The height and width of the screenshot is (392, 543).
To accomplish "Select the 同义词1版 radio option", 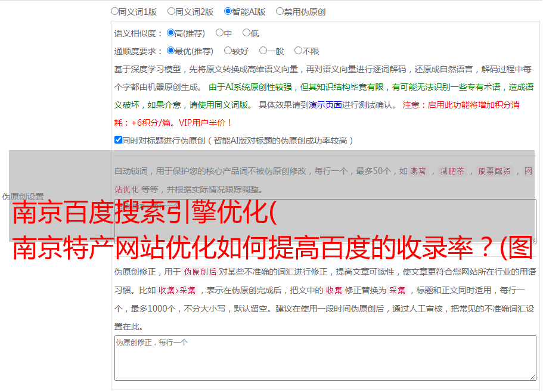I will (x=114, y=11).
